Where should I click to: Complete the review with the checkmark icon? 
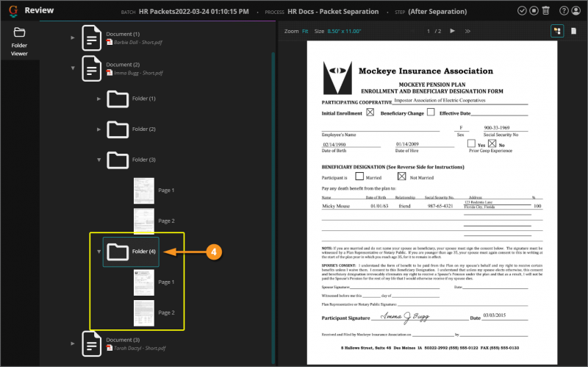point(522,11)
